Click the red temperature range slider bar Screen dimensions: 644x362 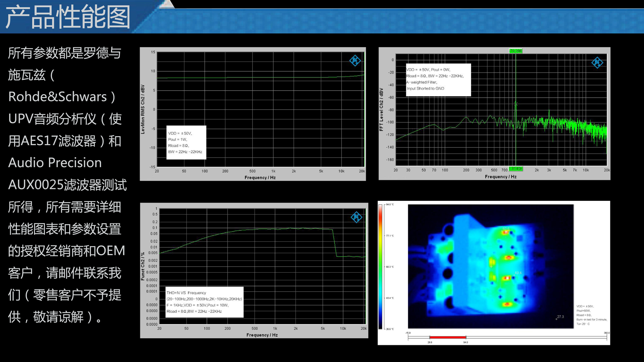[447, 337]
